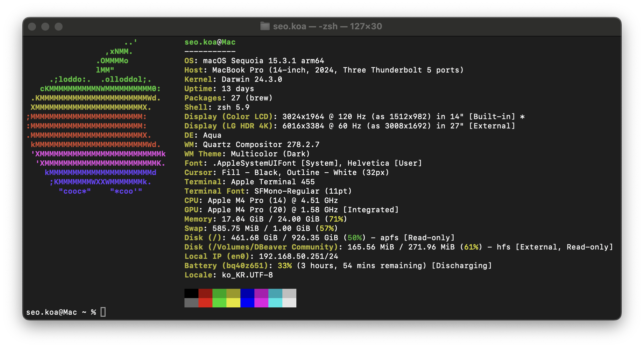This screenshot has width=644, height=348.
Task: Zoom the Terminal window with the rightmost title bar button
Action: tap(59, 27)
